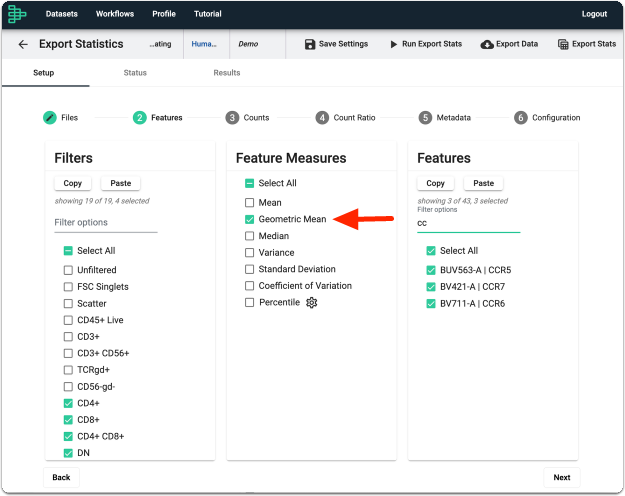Viewport: 625px width, 496px height.
Task: Click the Features step 2 circle
Action: click(x=140, y=118)
